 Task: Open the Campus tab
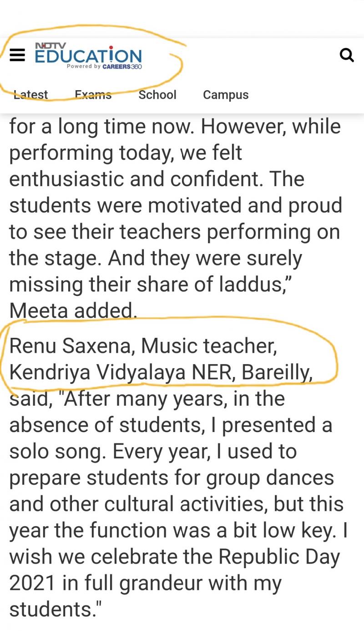pyautogui.click(x=226, y=95)
